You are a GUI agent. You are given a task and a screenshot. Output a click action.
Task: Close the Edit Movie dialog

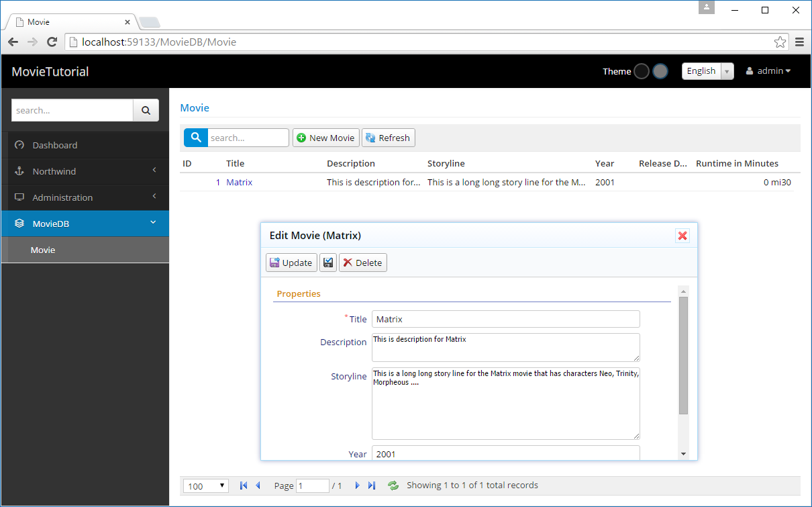[x=682, y=236]
